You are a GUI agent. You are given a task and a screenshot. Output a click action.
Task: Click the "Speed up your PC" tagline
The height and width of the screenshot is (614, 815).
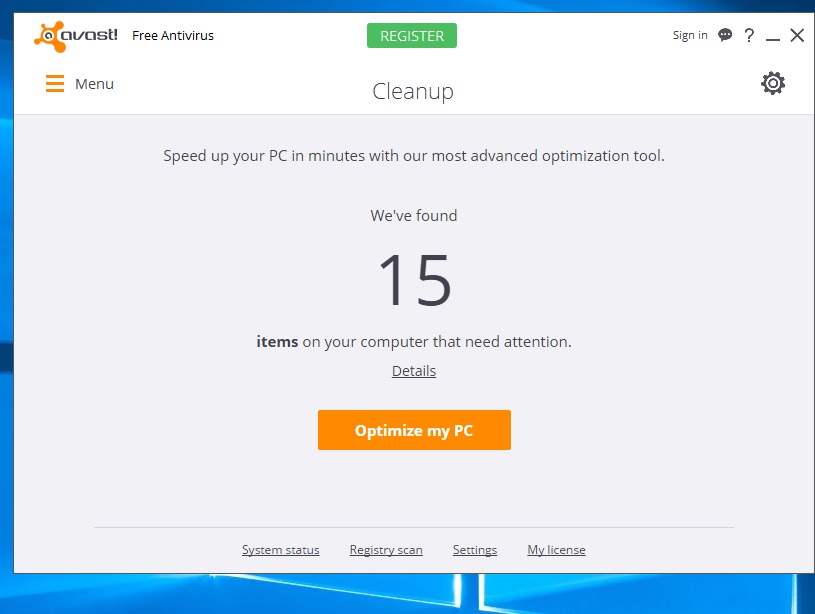click(x=414, y=156)
